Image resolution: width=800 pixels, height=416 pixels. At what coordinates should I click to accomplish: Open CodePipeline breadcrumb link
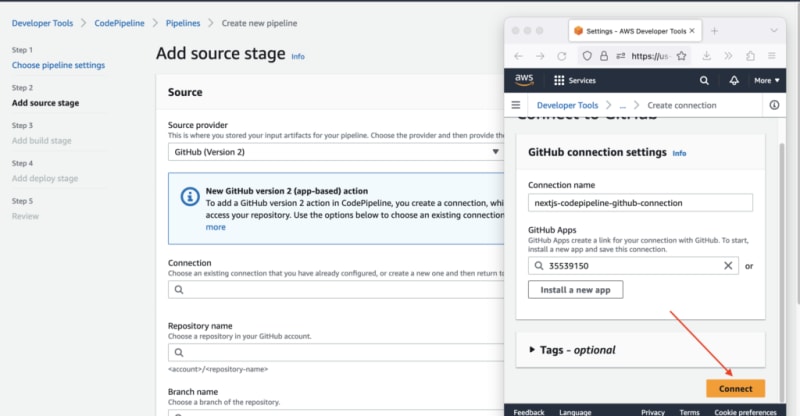coord(119,23)
